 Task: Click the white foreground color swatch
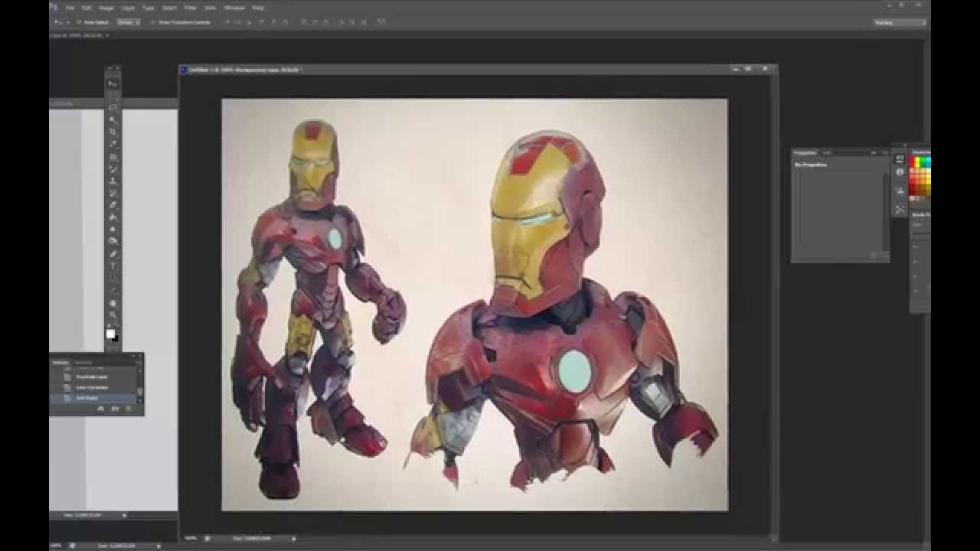click(110, 334)
